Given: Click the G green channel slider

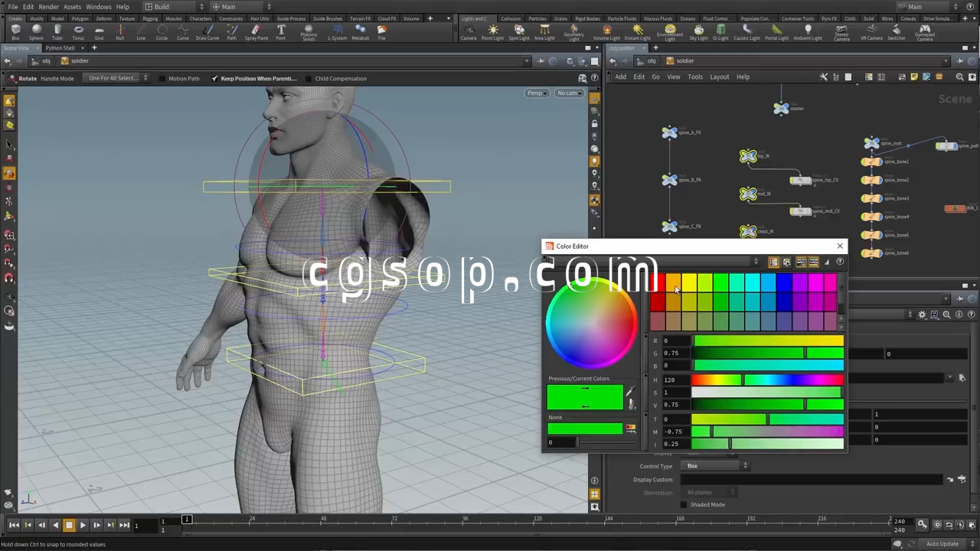Looking at the screenshot, I should coord(768,353).
